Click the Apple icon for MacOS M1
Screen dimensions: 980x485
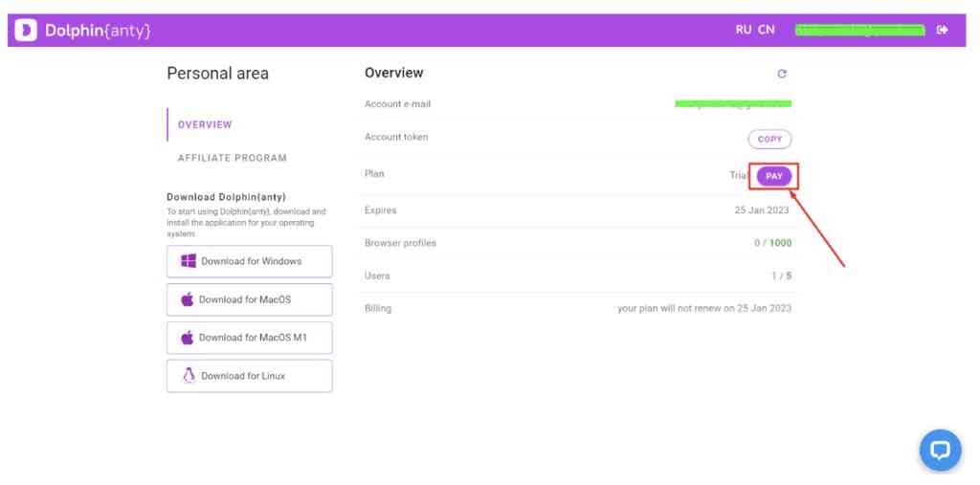(188, 338)
